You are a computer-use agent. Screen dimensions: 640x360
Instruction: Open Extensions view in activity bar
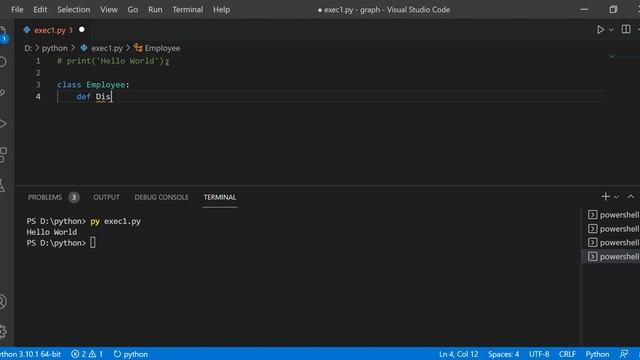point(3,155)
